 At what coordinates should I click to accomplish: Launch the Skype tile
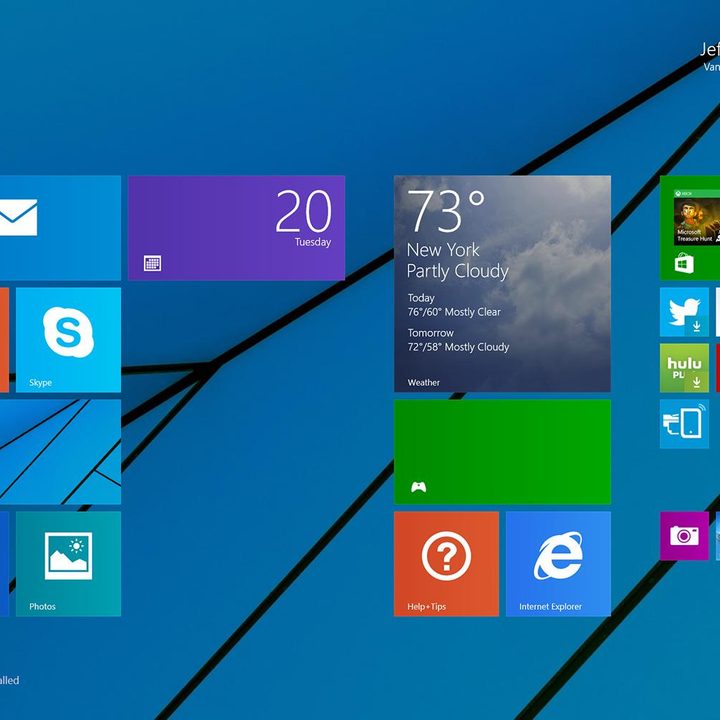(68, 340)
